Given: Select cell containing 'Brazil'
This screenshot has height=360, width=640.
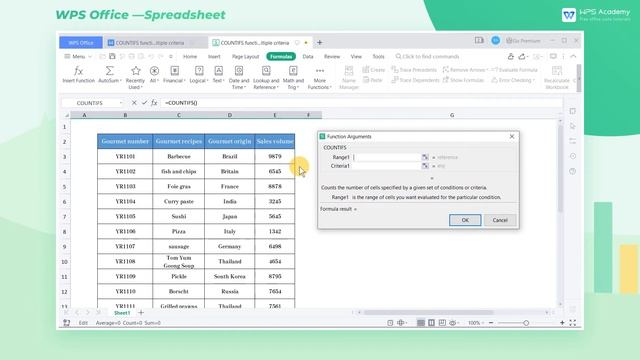Looking at the screenshot, I should point(230,156).
